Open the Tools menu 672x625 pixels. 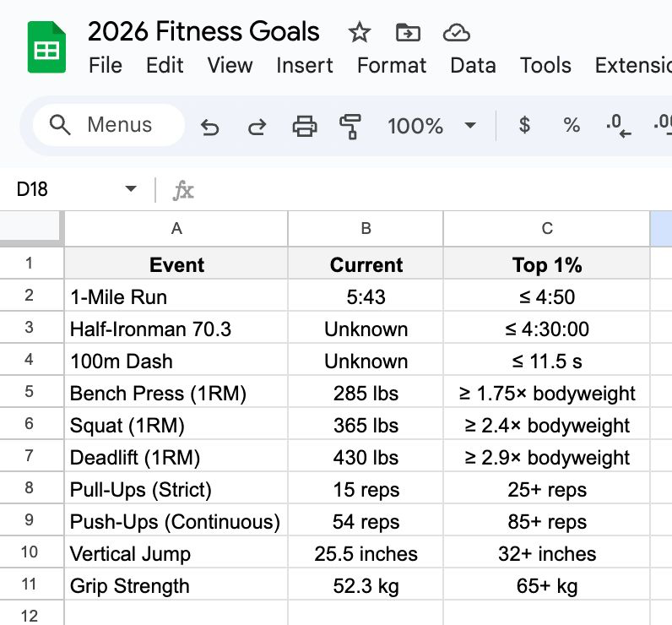(545, 66)
